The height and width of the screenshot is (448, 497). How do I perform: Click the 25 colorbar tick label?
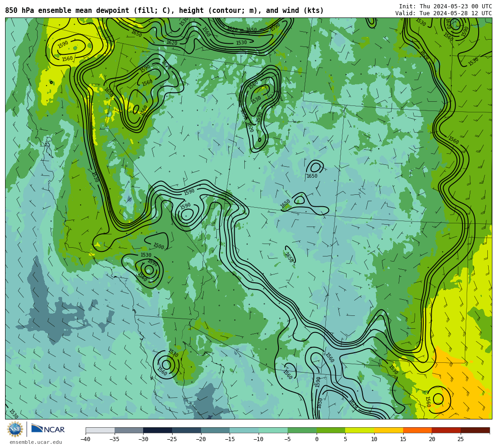click(461, 439)
